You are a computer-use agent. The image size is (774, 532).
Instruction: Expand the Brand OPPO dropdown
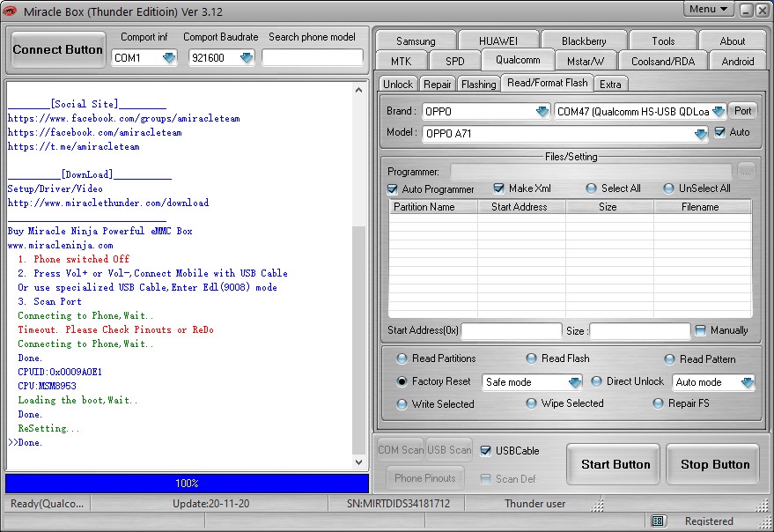pyautogui.click(x=542, y=111)
